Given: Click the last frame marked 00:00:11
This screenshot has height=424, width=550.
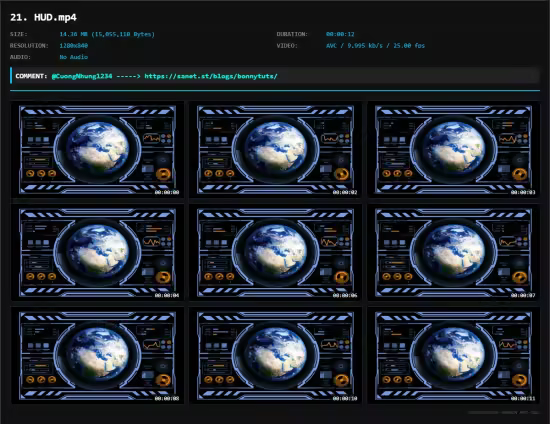Looking at the screenshot, I should click(x=454, y=356).
